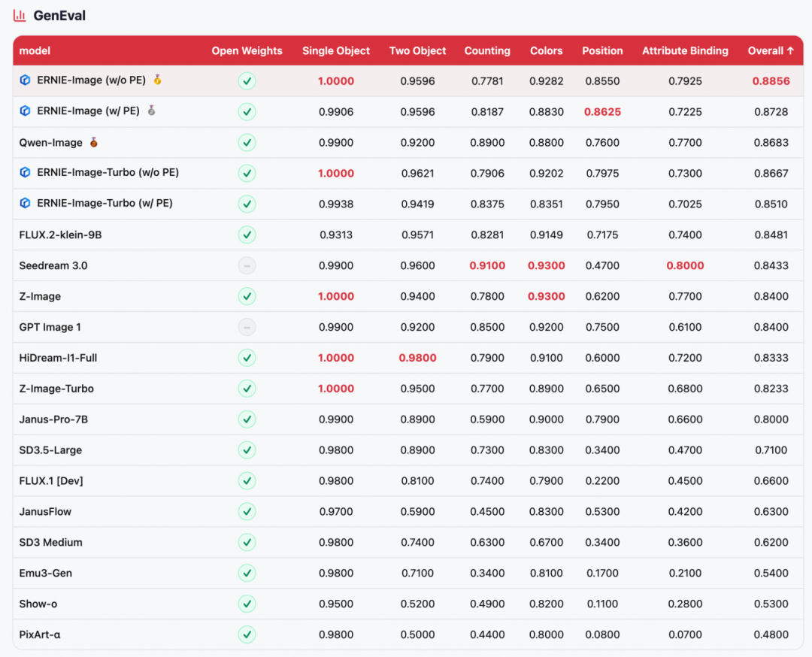
Task: Sort table by Counting column
Action: pyautogui.click(x=487, y=51)
